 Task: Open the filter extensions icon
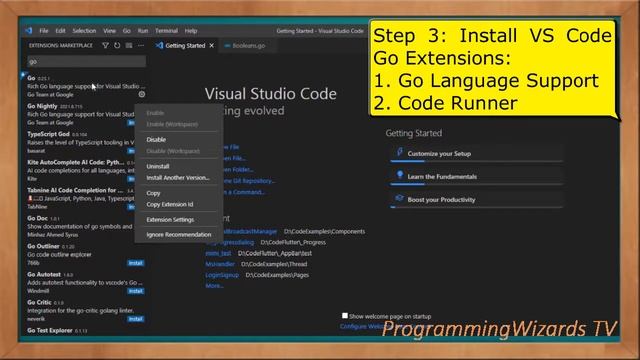105,46
